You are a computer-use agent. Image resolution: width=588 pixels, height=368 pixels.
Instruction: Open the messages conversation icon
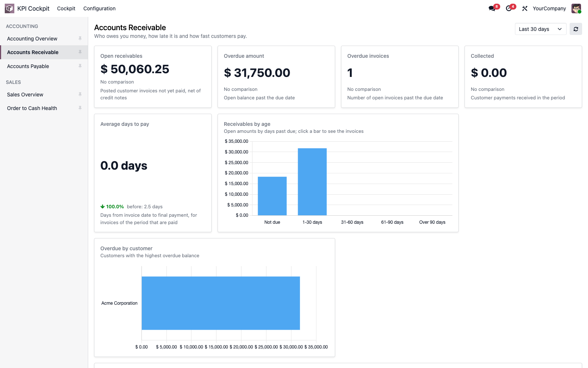(x=492, y=8)
